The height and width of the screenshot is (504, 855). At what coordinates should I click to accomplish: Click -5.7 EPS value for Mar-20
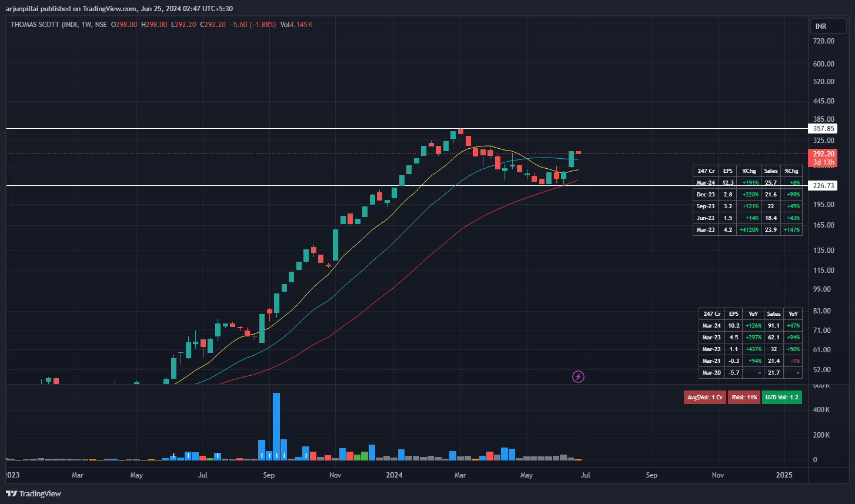733,372
